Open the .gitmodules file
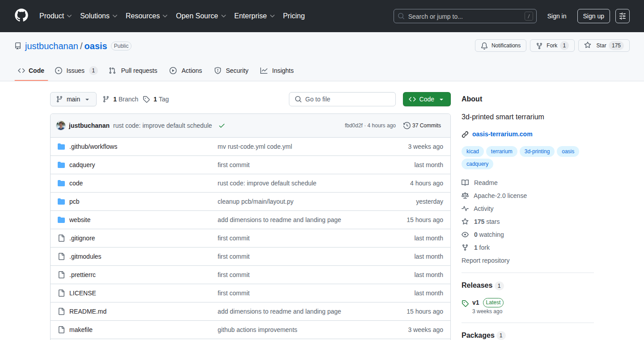The width and height of the screenshot is (644, 340). pos(85,256)
